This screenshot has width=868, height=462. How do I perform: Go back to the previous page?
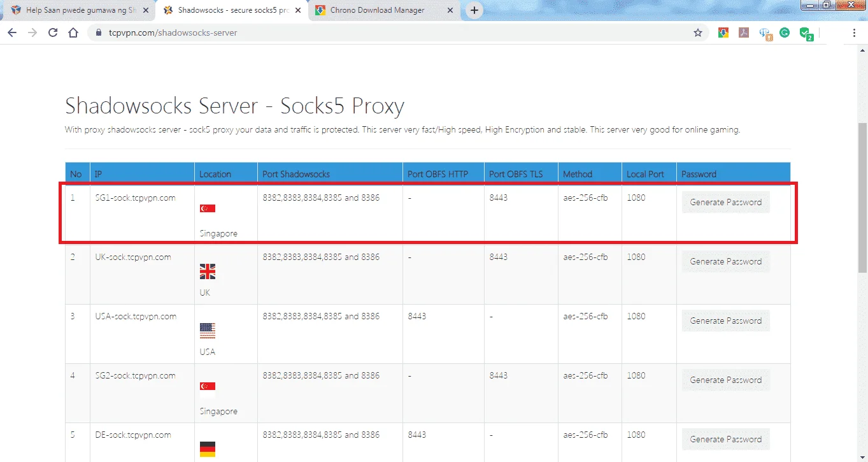pos(12,32)
